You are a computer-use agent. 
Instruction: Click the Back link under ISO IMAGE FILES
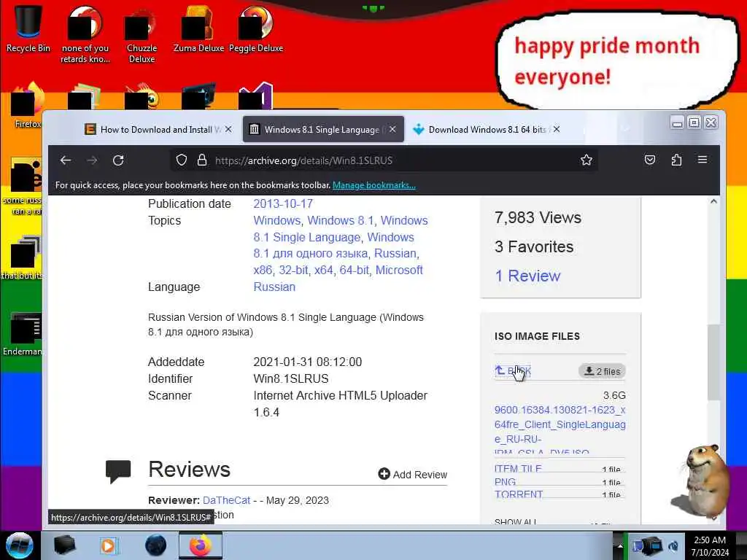coord(513,371)
